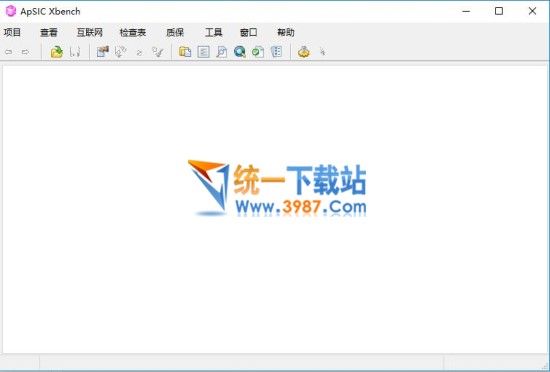Open the 查看 menu

tap(49, 33)
